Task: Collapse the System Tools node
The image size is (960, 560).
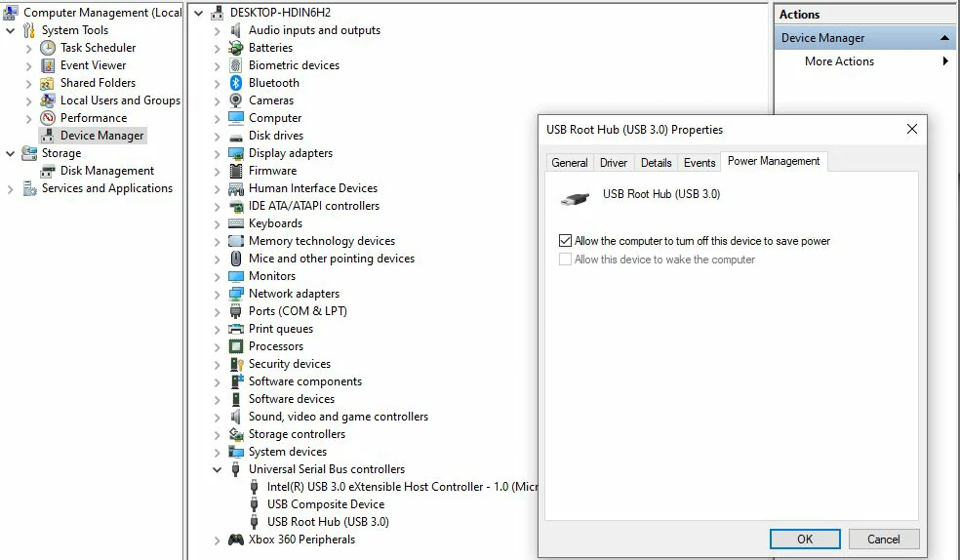Action: pyautogui.click(x=11, y=30)
